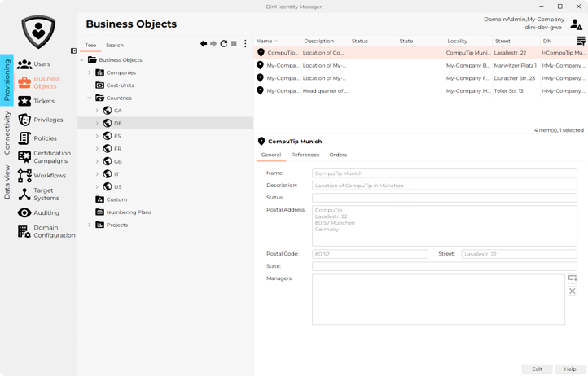The width and height of the screenshot is (588, 376).
Task: Click the Postal Address text area
Action: 445,225
